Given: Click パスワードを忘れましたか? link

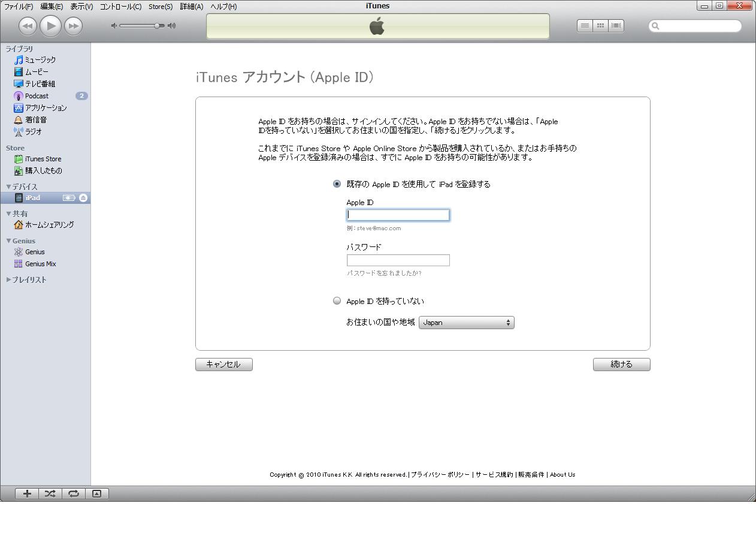Looking at the screenshot, I should point(384,273).
